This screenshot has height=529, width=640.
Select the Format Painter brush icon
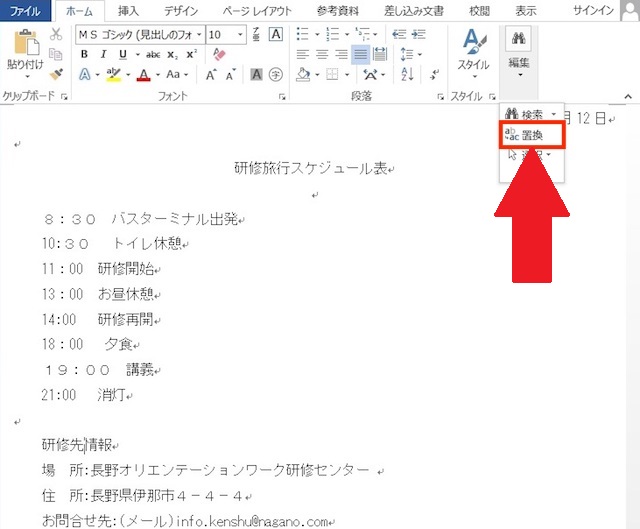tap(56, 74)
